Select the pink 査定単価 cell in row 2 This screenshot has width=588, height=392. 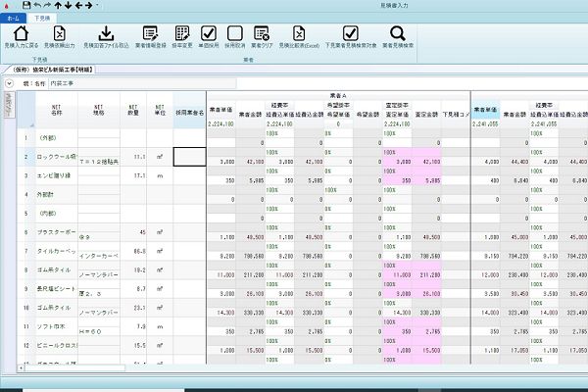click(x=397, y=162)
